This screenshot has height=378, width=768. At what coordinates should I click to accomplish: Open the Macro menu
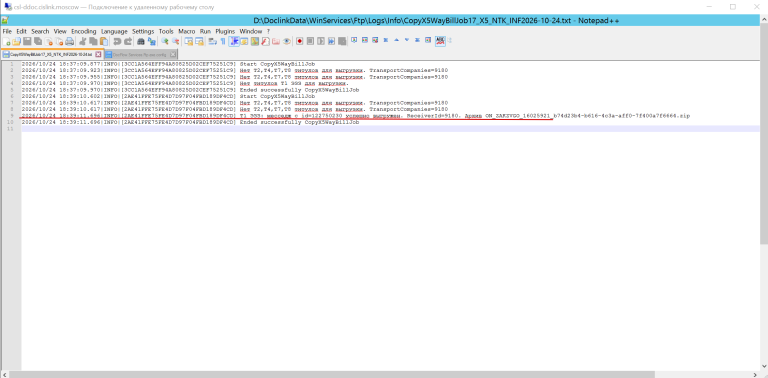(x=187, y=31)
